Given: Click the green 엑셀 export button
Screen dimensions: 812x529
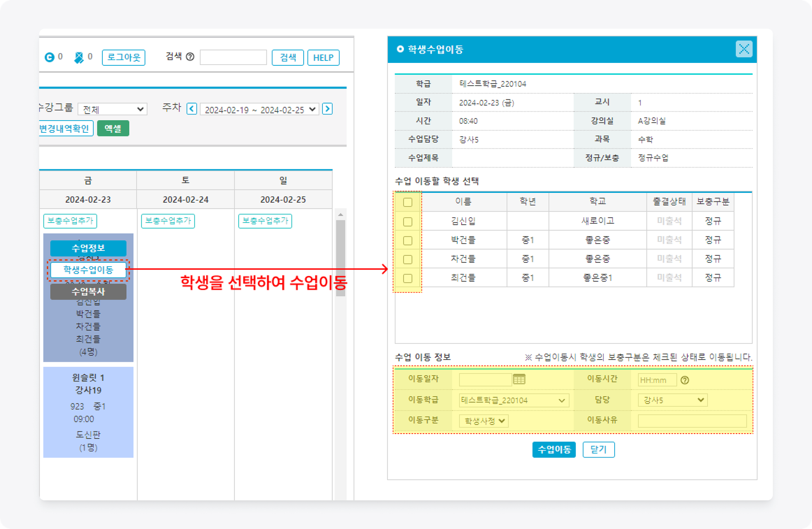Looking at the screenshot, I should point(113,128).
